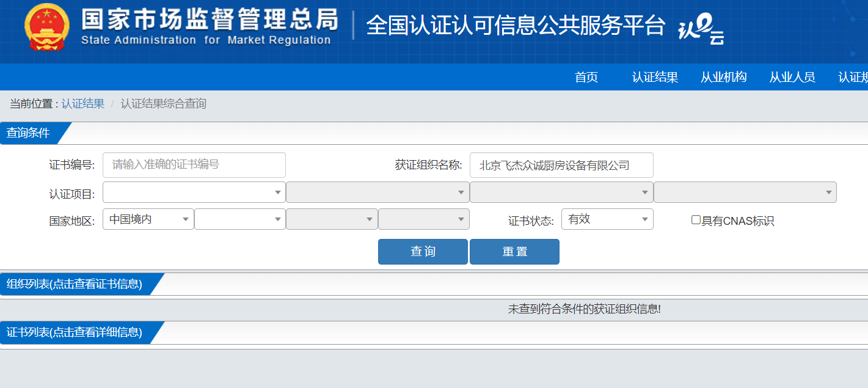Open 认证结果 navigation menu

[655, 77]
